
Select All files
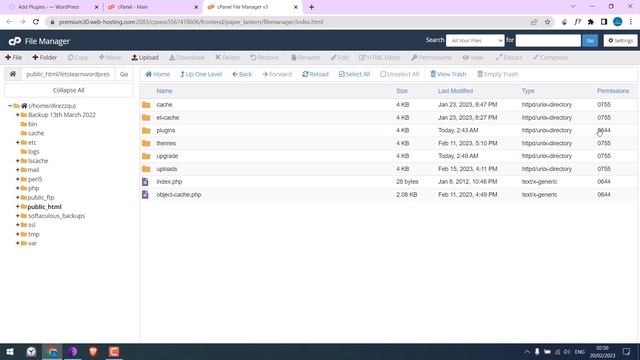coord(354,74)
